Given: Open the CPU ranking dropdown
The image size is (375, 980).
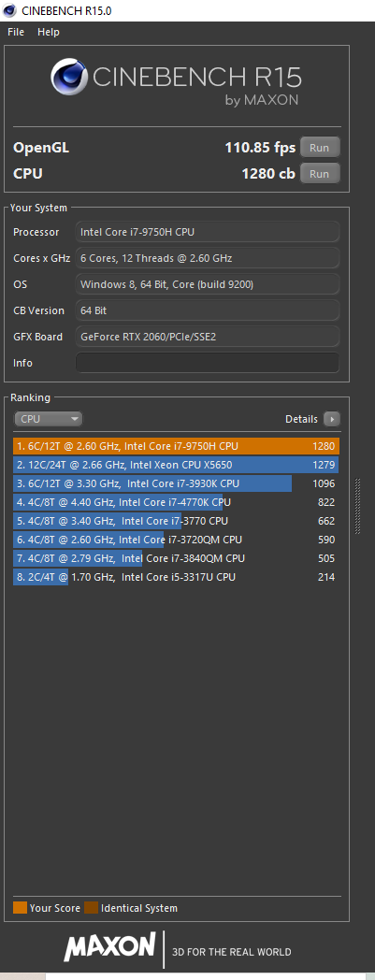Looking at the screenshot, I should (48, 419).
